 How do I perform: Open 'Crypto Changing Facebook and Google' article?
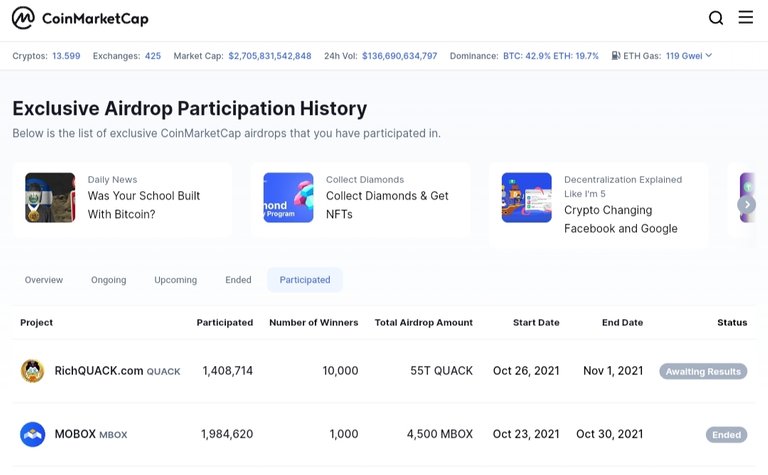[621, 219]
